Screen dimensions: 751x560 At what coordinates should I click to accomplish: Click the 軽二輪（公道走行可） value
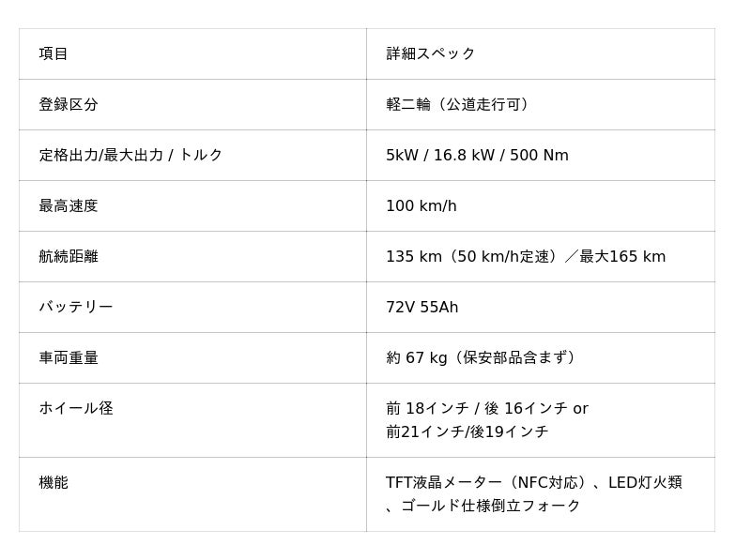click(460, 104)
